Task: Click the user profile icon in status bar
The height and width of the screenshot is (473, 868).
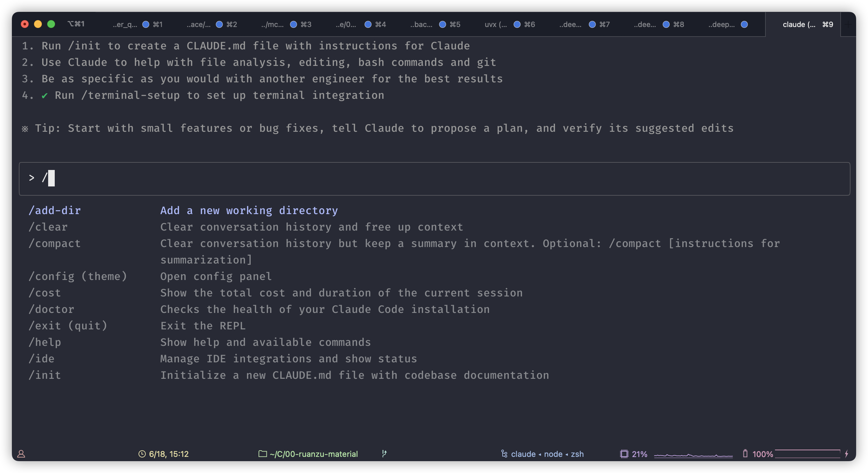Action: [x=21, y=454]
